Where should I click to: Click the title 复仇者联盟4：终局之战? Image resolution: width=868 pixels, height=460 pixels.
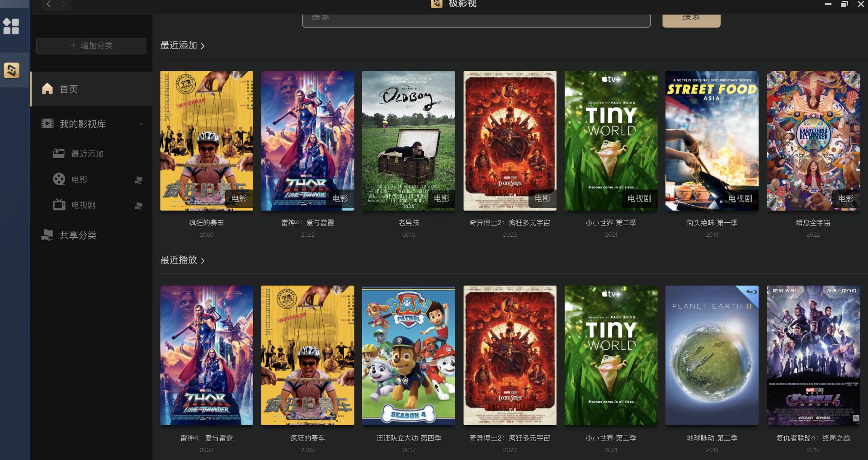[x=813, y=438]
